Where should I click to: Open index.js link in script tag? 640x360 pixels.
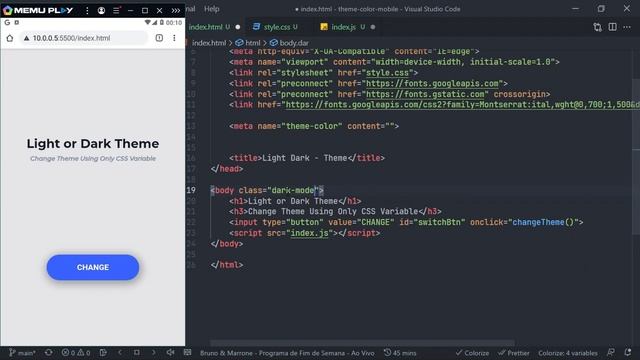click(309, 233)
